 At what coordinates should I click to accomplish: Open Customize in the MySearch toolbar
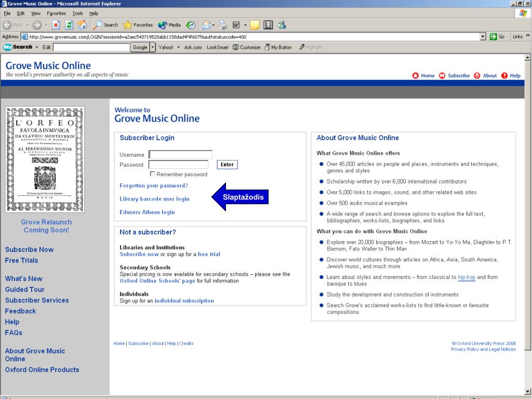click(x=246, y=47)
